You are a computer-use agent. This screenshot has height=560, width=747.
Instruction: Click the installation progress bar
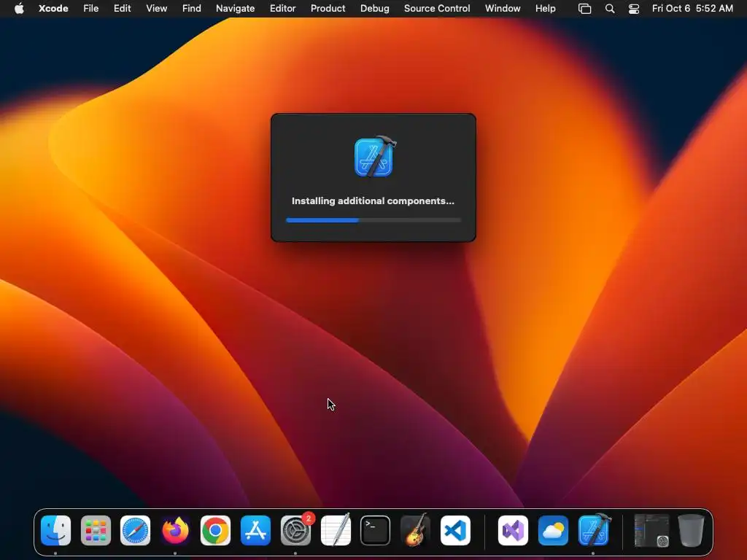(x=373, y=220)
